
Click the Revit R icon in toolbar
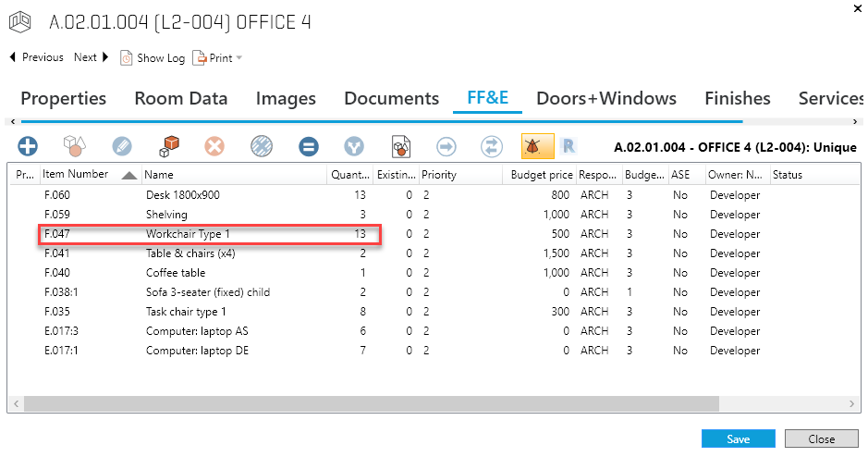pos(568,145)
